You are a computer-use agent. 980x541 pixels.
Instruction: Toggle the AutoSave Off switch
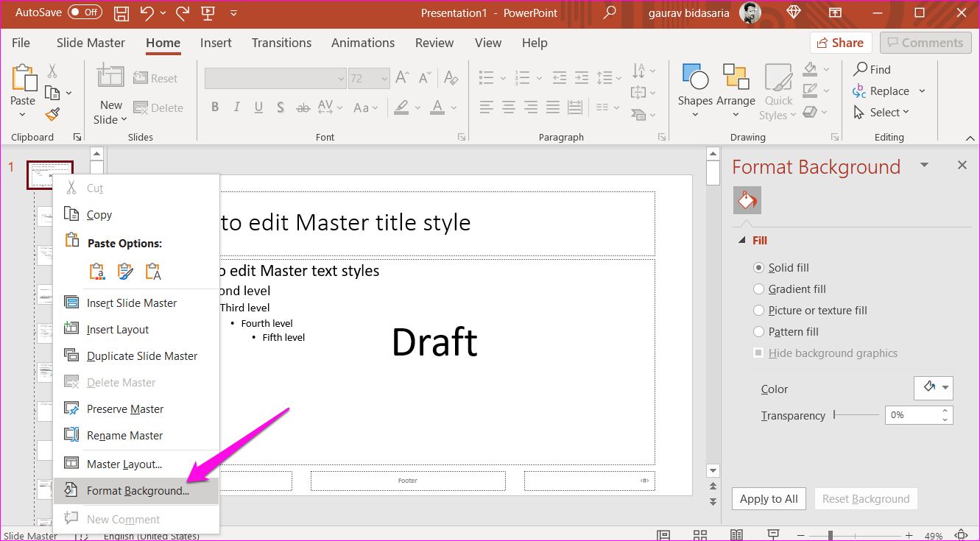point(85,13)
